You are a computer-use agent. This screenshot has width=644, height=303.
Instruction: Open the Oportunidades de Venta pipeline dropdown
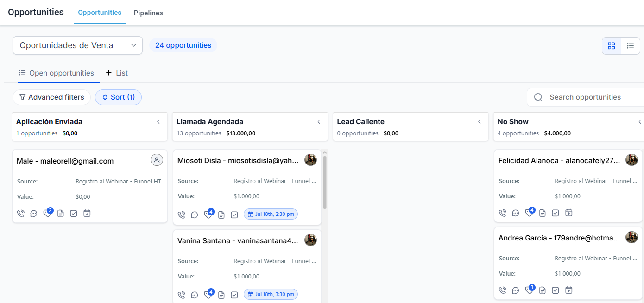pyautogui.click(x=77, y=45)
